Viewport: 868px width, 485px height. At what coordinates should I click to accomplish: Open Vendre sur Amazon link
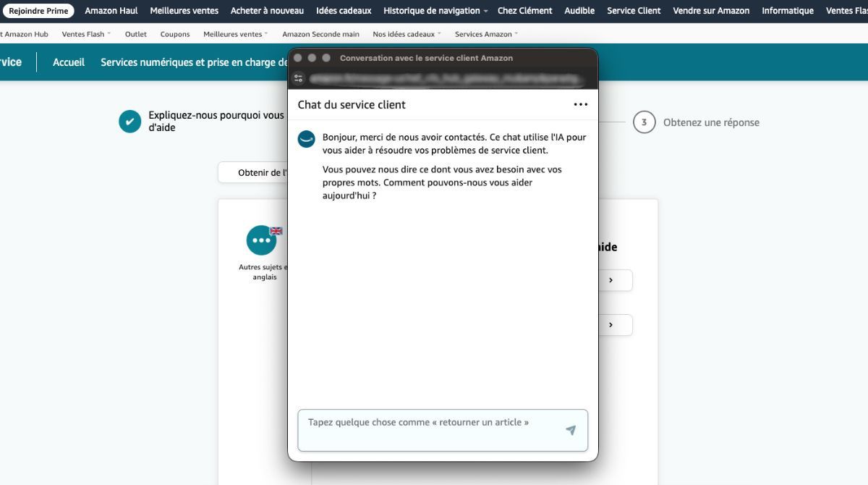711,11
